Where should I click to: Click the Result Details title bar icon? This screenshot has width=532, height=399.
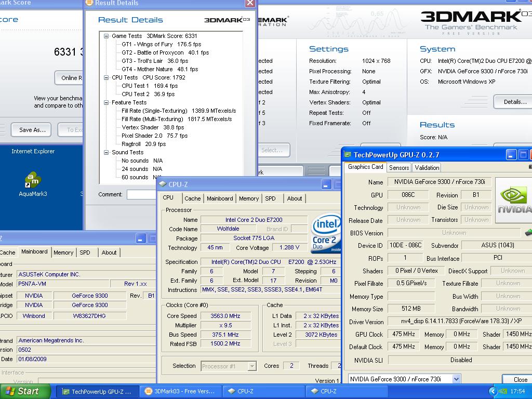[x=89, y=3]
